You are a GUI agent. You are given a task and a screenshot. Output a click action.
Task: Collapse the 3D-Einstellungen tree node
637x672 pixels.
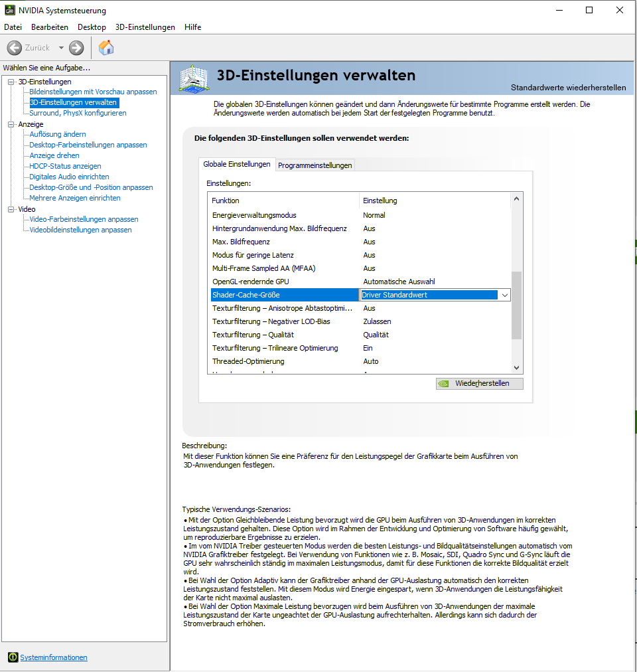click(x=11, y=82)
